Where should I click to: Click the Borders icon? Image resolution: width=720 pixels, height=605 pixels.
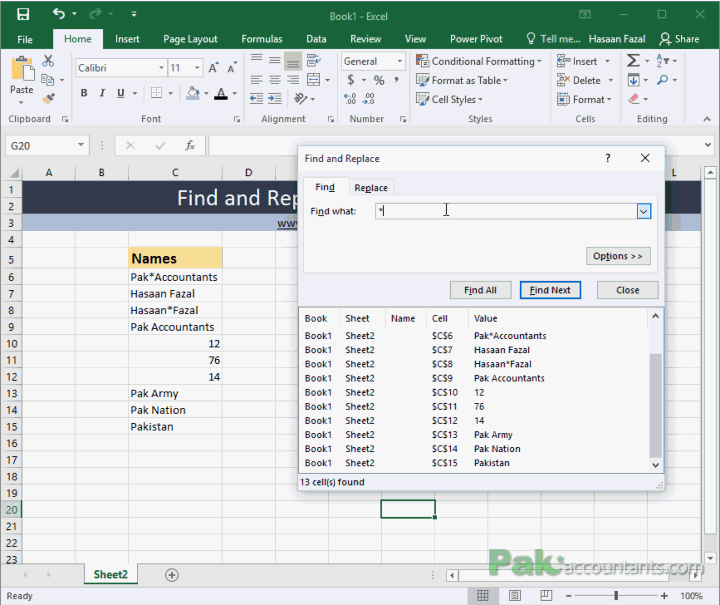(157, 93)
